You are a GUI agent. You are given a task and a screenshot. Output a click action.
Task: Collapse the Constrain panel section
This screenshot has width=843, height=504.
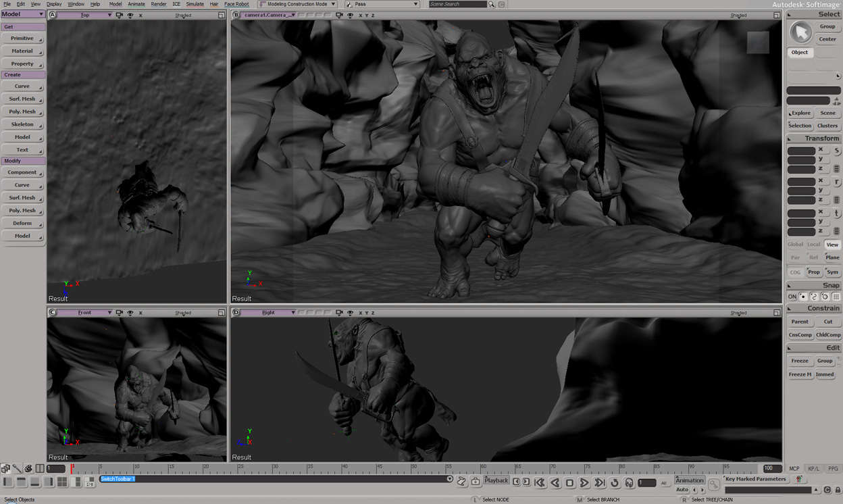tap(790, 309)
